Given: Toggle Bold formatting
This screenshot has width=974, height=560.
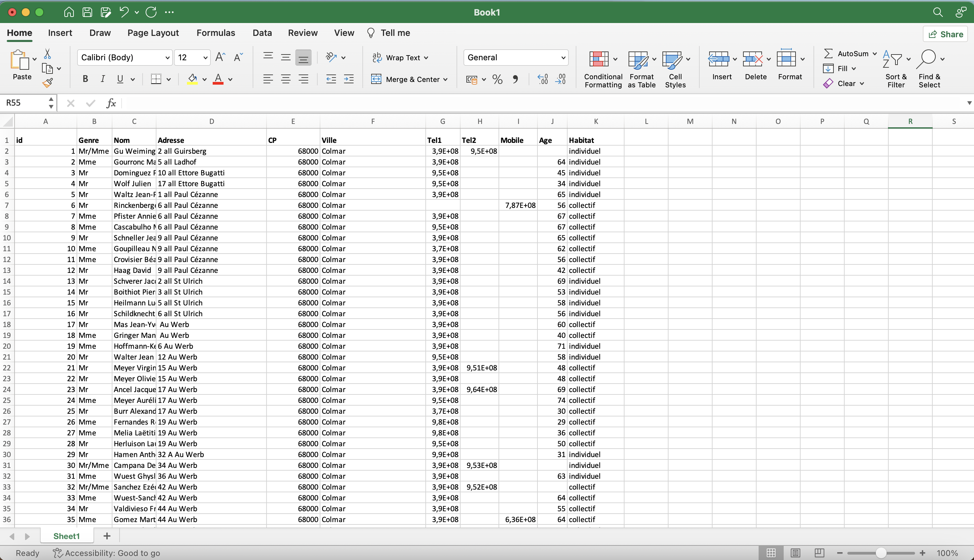Looking at the screenshot, I should coord(85,79).
